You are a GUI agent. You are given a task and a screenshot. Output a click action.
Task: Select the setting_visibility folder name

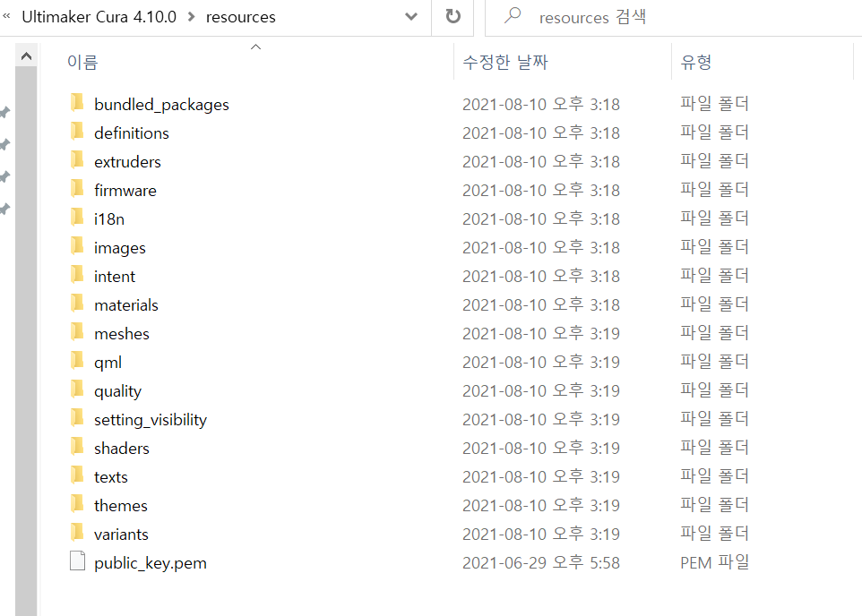pyautogui.click(x=151, y=420)
